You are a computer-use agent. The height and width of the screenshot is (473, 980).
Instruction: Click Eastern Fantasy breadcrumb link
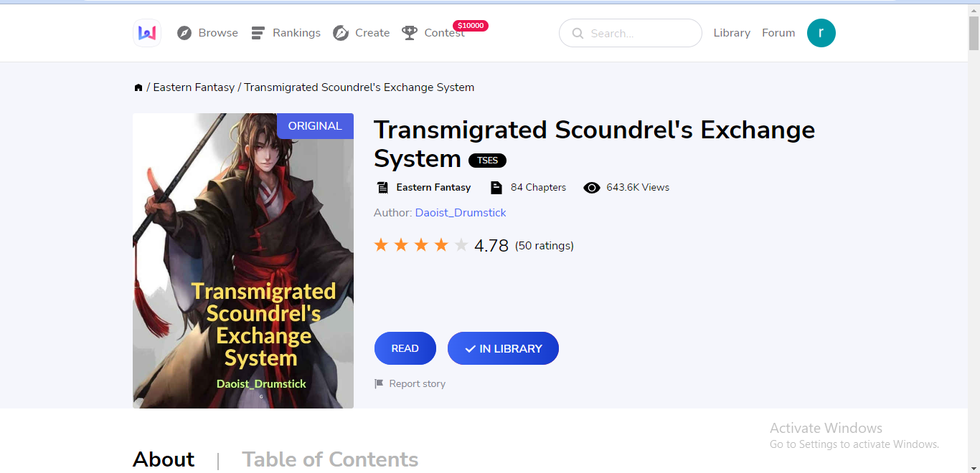194,87
